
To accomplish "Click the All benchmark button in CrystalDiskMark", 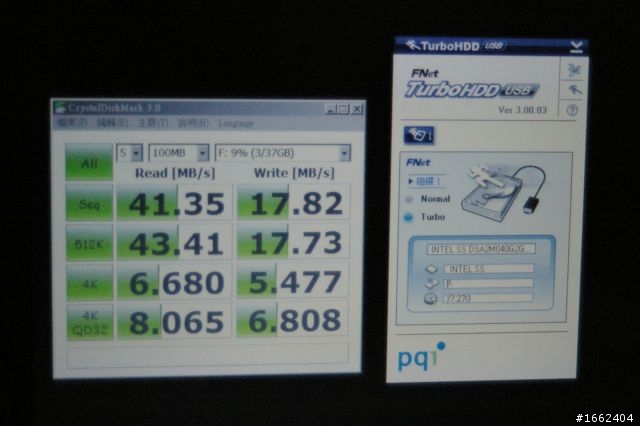I will pos(89,162).
